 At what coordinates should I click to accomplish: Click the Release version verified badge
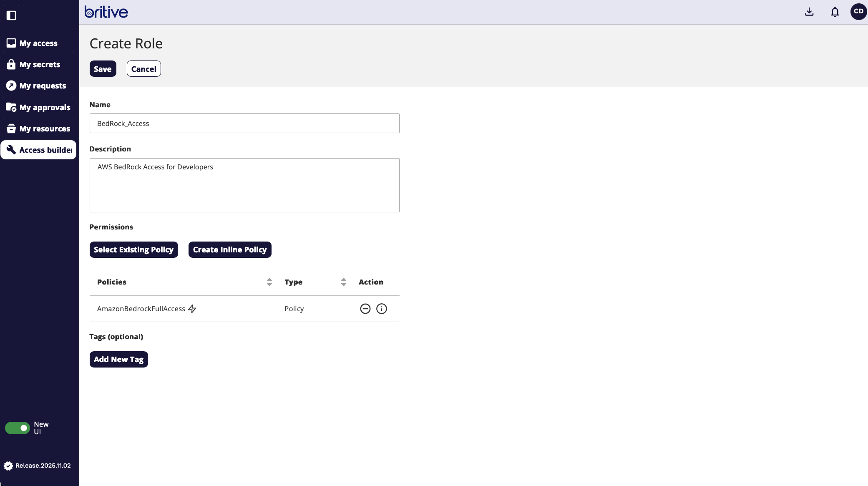tap(8, 466)
